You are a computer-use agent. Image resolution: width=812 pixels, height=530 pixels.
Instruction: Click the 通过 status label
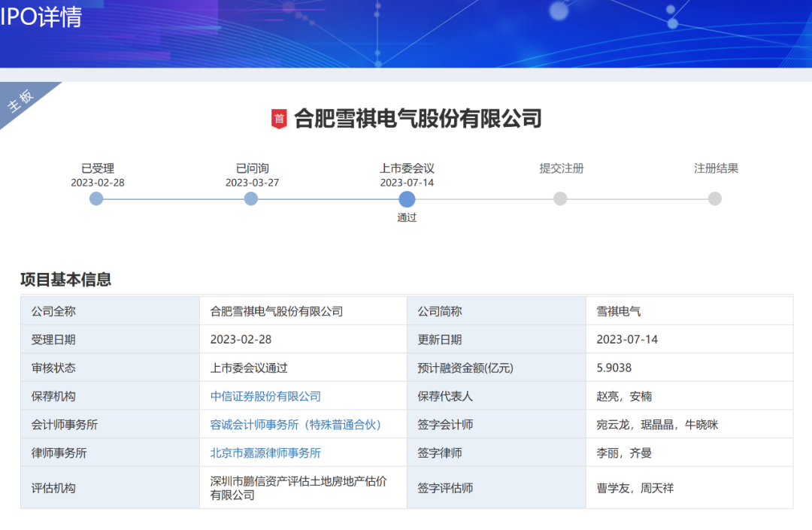click(x=407, y=218)
